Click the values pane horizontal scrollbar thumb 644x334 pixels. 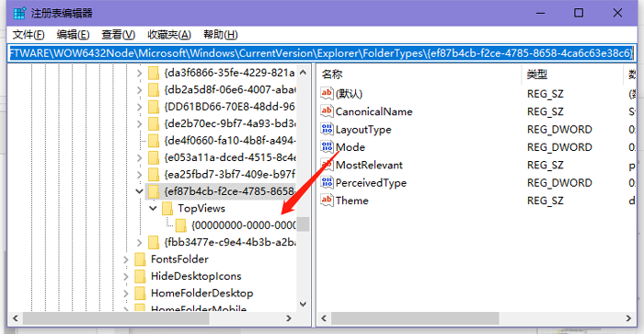tap(415, 318)
